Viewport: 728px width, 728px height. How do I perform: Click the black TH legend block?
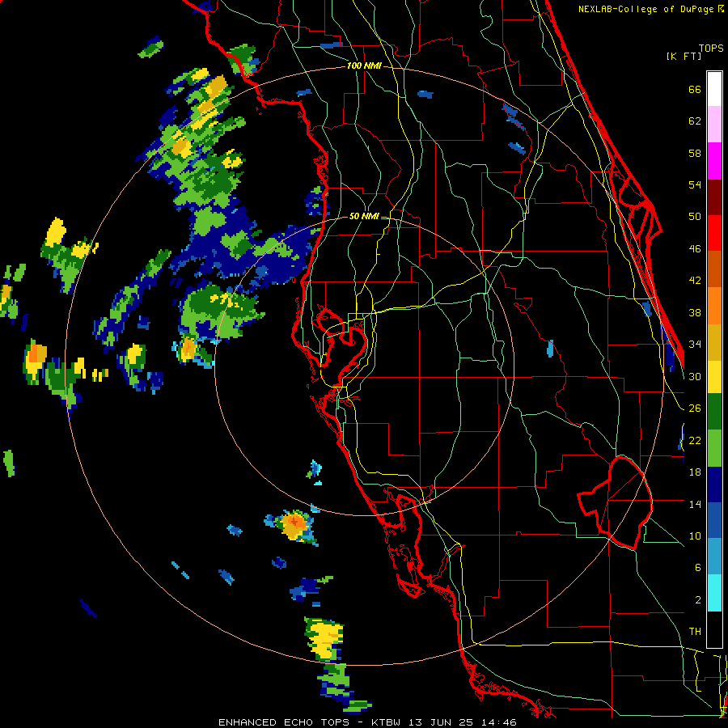(x=714, y=629)
